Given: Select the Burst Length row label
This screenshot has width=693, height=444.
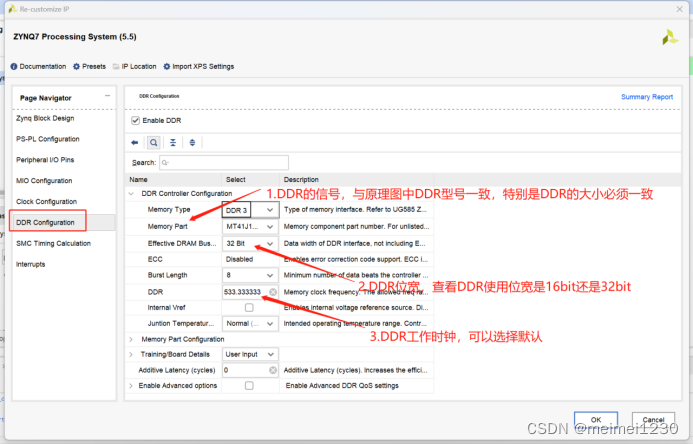Looking at the screenshot, I should [168, 275].
